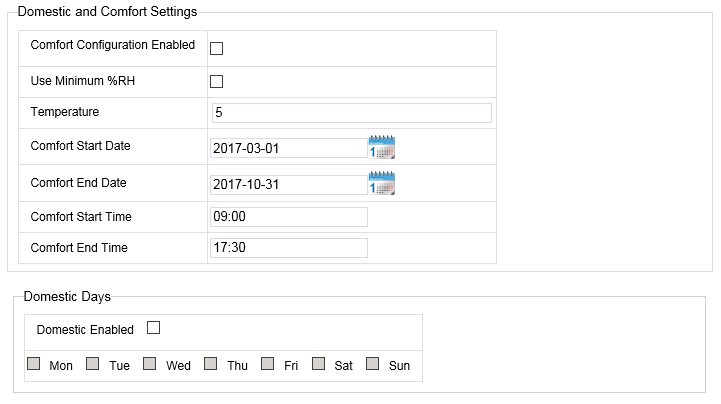The image size is (721, 404).
Task: Select the Sun day checkbox
Action: click(x=373, y=364)
